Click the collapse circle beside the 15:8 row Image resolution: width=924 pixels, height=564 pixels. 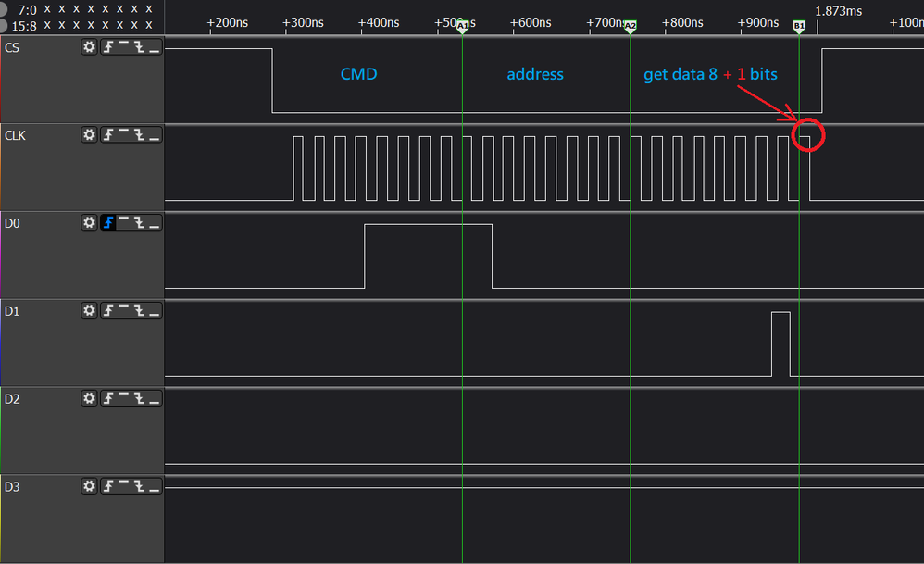[5, 23]
